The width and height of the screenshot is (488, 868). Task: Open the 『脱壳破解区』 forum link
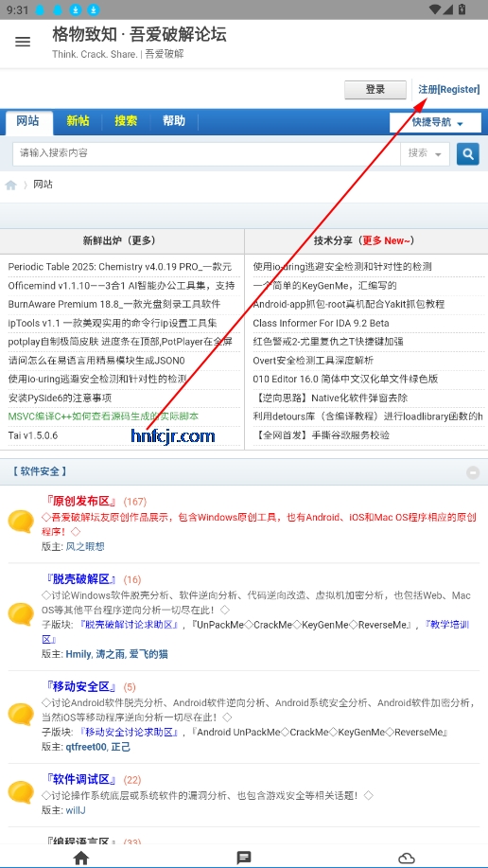(x=81, y=579)
